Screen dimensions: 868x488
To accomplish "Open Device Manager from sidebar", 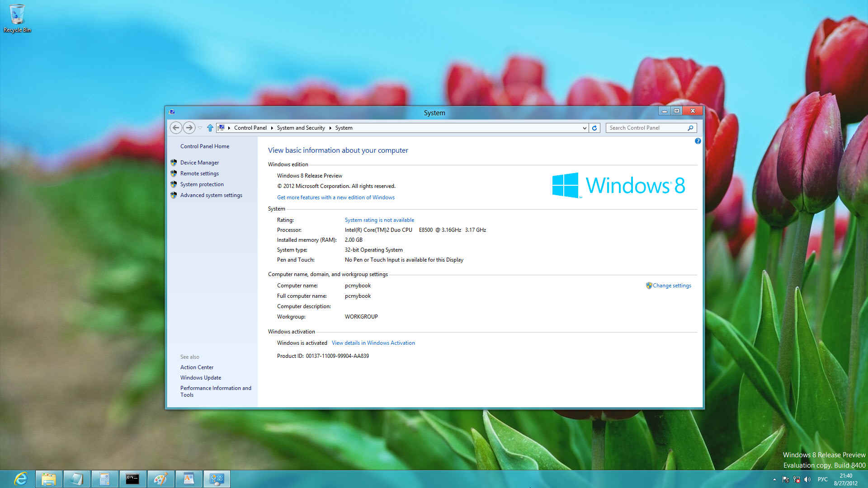I will (x=199, y=162).
